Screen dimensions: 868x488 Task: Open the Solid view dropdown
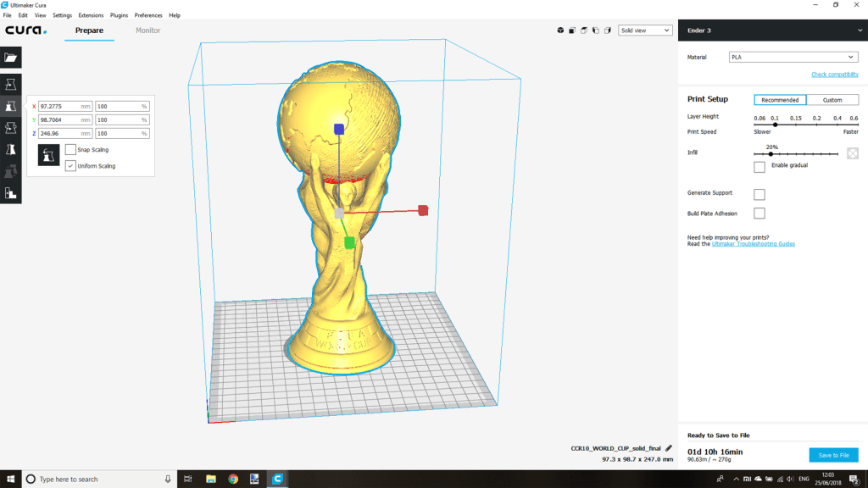tap(645, 30)
